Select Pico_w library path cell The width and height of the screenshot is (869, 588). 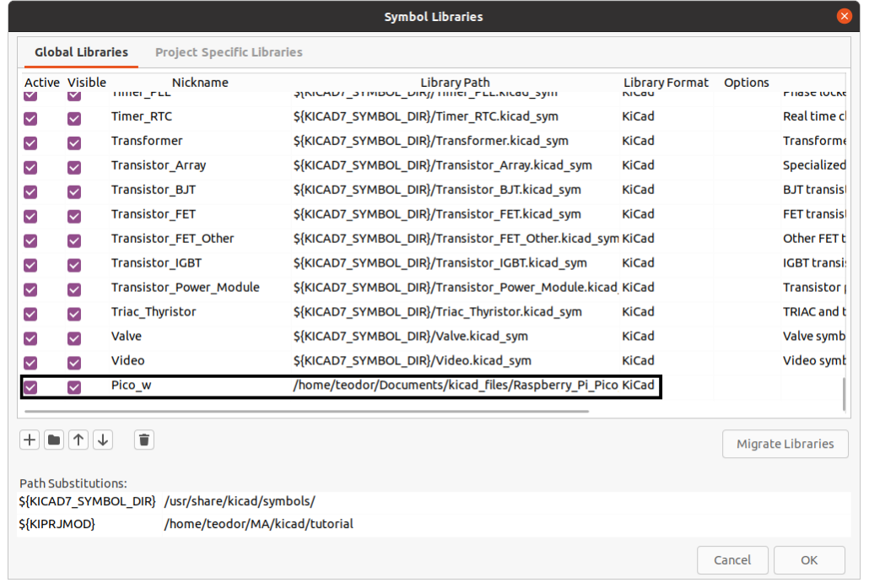pos(455,386)
